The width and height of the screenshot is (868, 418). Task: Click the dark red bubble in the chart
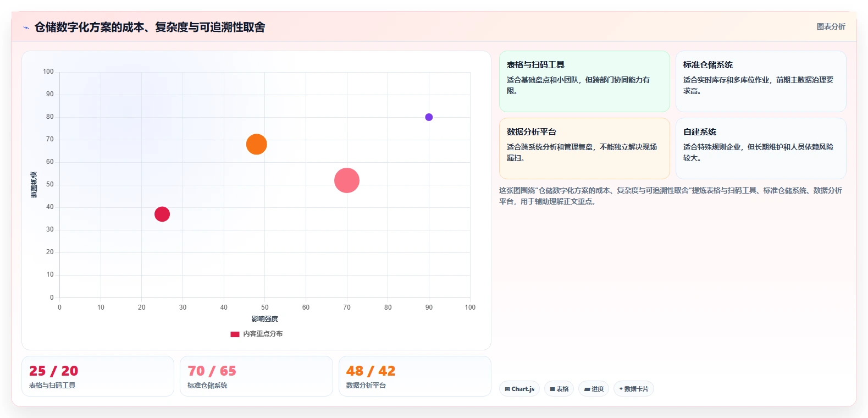tap(162, 214)
